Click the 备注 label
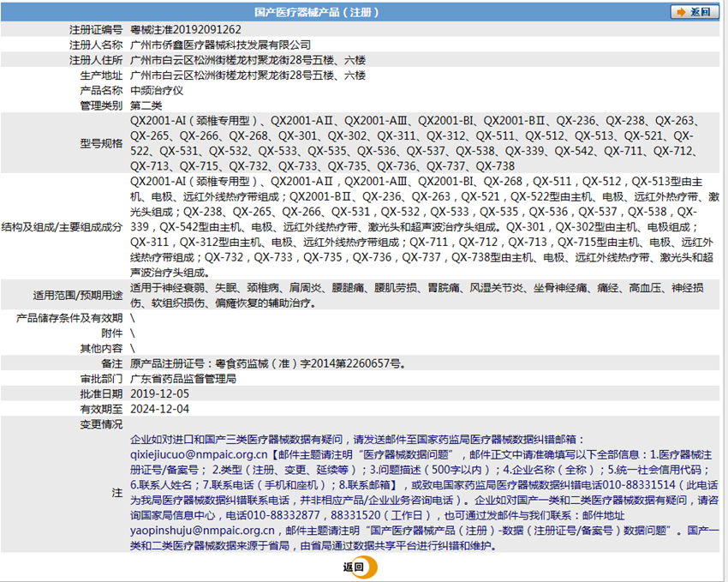The height and width of the screenshot is (582, 728). point(112,363)
